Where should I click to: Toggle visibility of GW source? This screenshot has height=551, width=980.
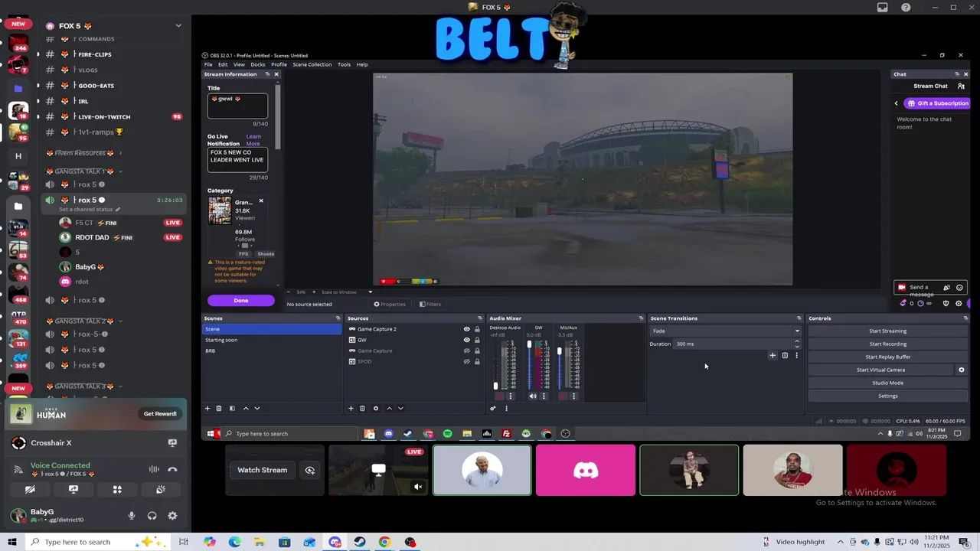click(x=466, y=340)
